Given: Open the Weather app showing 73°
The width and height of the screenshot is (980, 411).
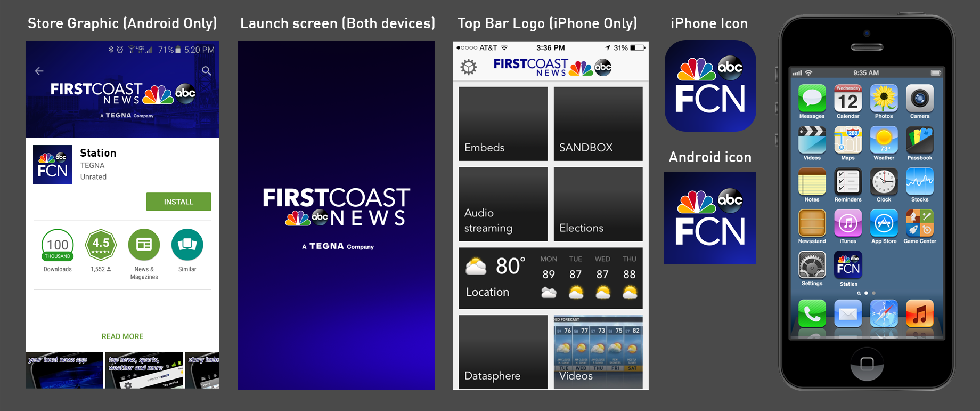Looking at the screenshot, I should [x=884, y=140].
